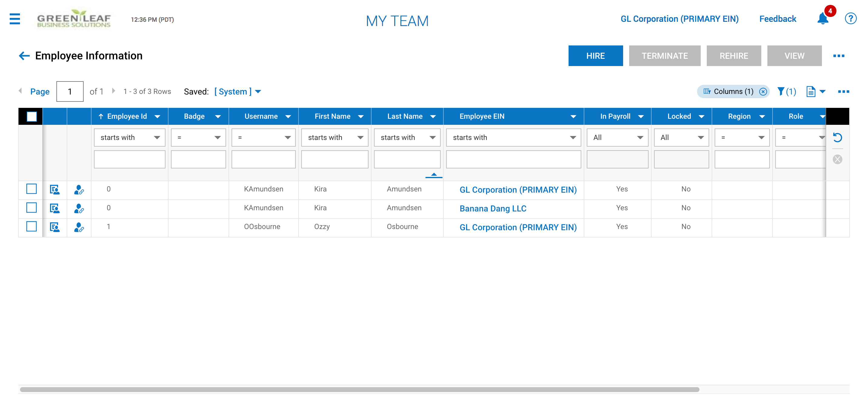Click the HIRE button

(x=596, y=56)
